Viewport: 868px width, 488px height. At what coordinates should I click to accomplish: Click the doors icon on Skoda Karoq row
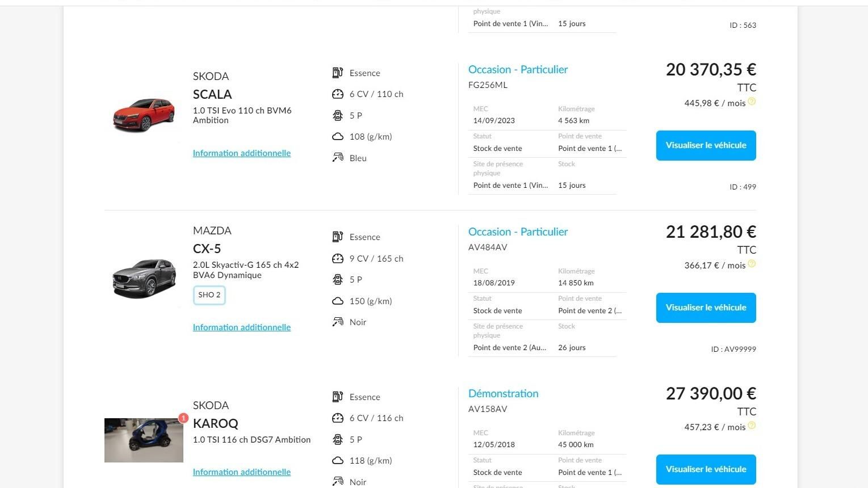[338, 439]
